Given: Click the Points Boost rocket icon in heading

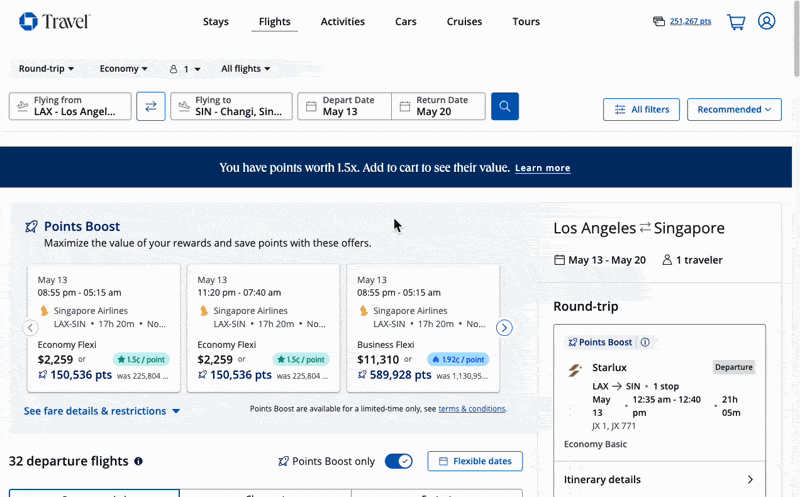Looking at the screenshot, I should click(x=32, y=227).
